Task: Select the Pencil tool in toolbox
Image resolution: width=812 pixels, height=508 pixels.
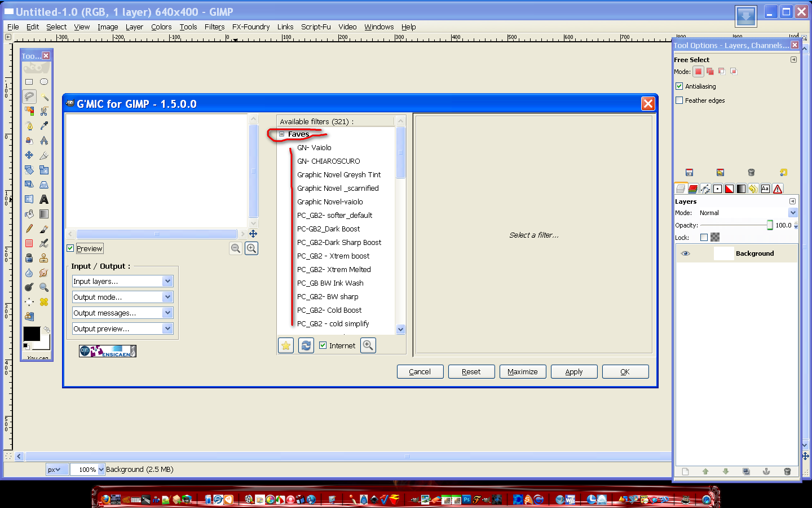Action: pos(29,229)
